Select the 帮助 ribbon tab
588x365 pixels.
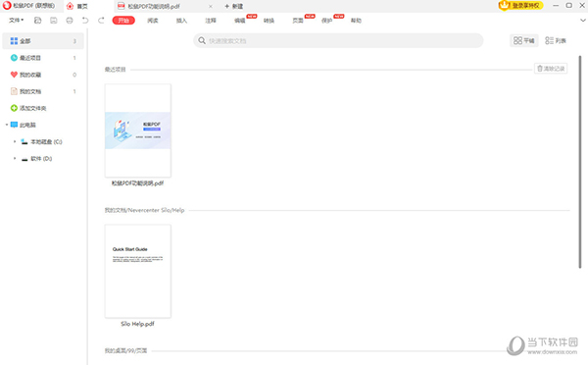pyautogui.click(x=356, y=21)
